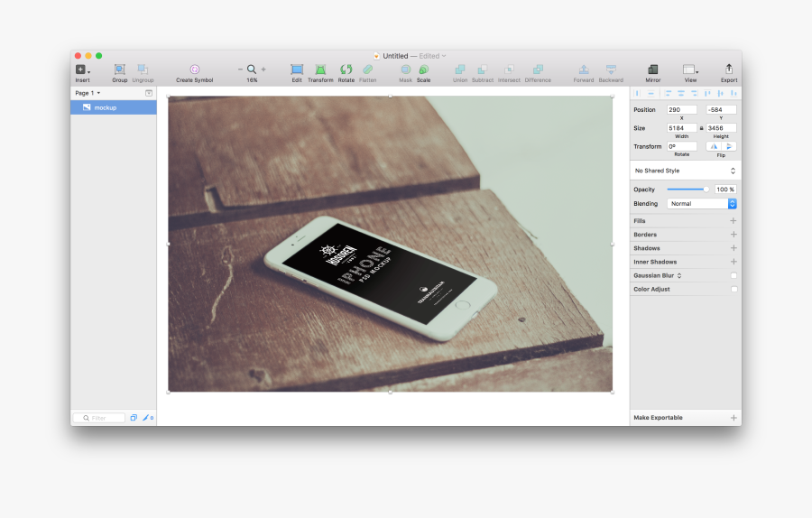
Task: Zoom out with the minus button
Action: (240, 69)
